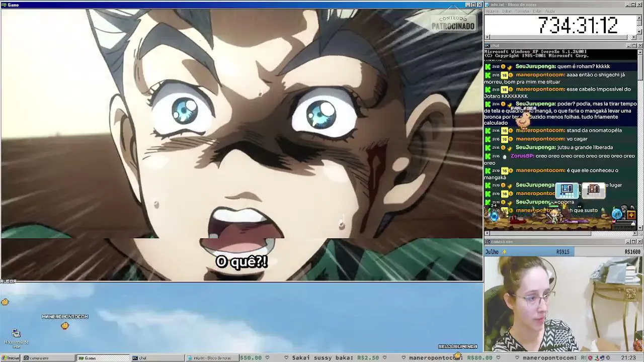Click chat message 'stand da onomatopéia'

point(594,130)
